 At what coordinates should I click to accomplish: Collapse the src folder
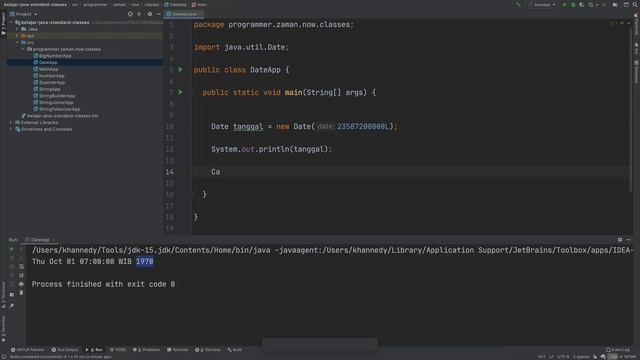click(17, 42)
